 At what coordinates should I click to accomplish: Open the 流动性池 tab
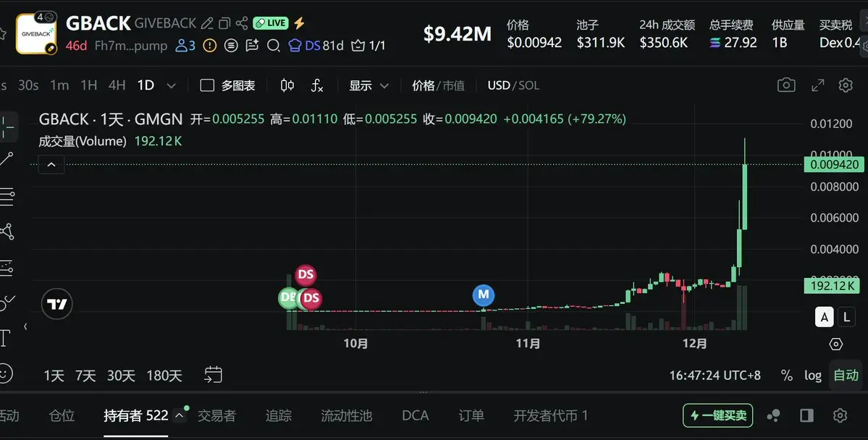pos(346,415)
